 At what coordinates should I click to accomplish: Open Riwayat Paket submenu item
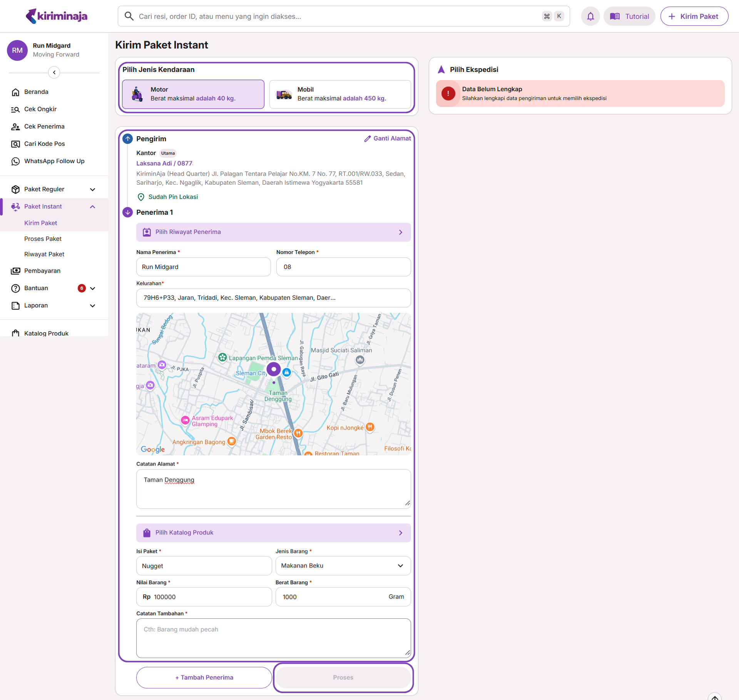tap(44, 254)
